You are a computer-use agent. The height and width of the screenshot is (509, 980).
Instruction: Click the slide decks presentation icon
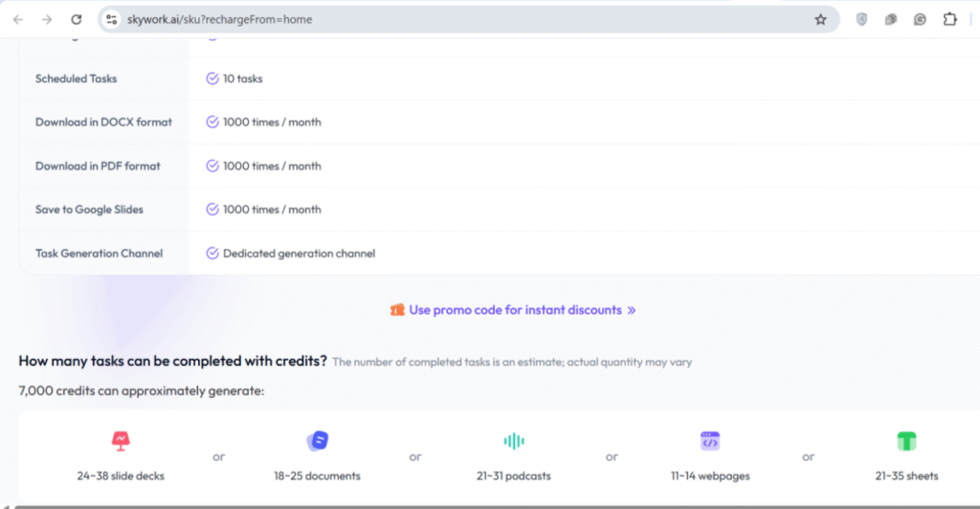(121, 441)
